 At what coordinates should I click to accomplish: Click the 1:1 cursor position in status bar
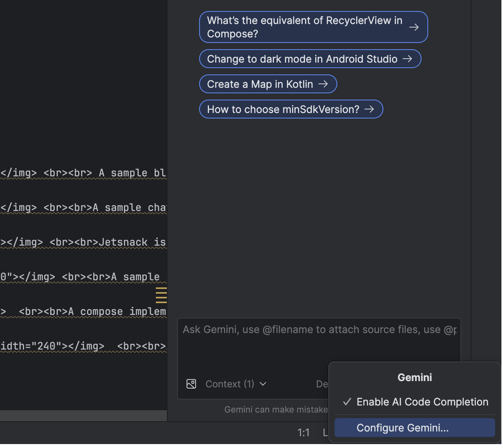point(303,433)
